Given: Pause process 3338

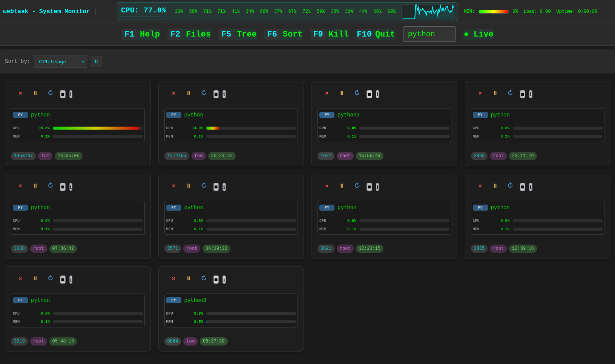Looking at the screenshot, I should point(35,186).
